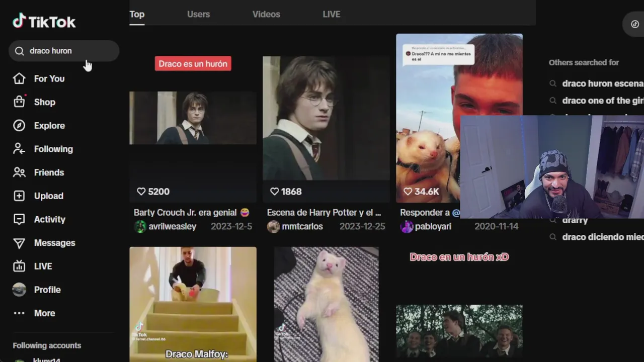This screenshot has height=362, width=644.
Task: Go to the Explore page
Action: (49, 126)
